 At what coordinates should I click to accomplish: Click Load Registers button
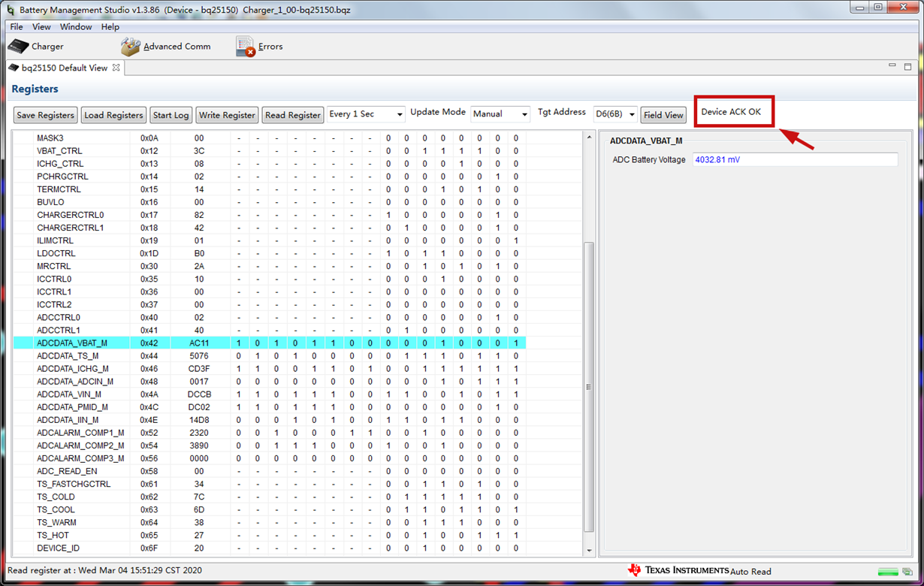pyautogui.click(x=113, y=115)
